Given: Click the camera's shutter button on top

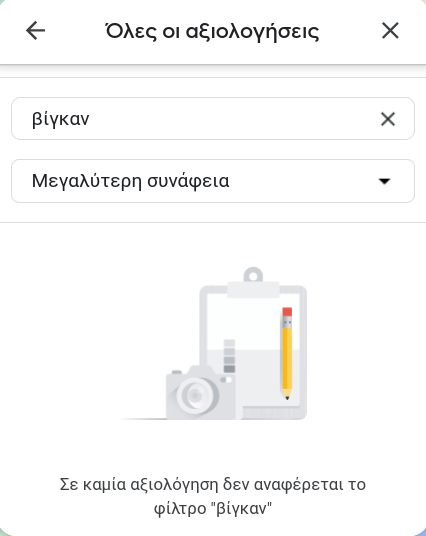Looking at the screenshot, I should (x=176, y=372).
